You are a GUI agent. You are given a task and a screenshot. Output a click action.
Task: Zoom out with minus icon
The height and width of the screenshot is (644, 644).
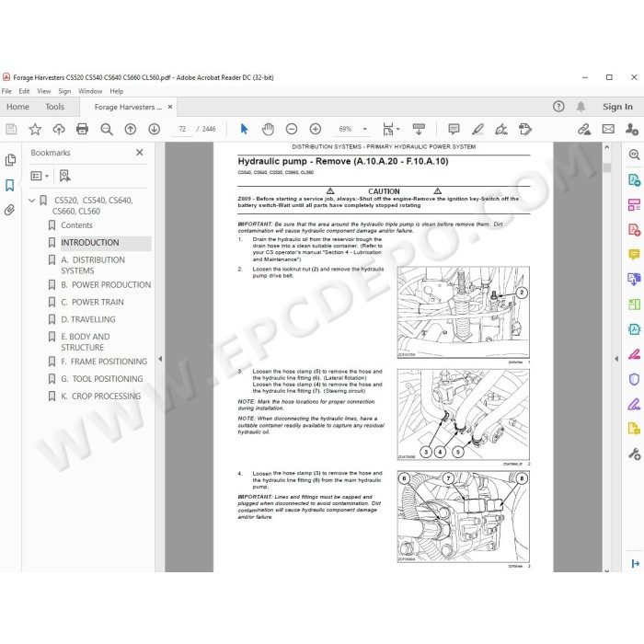tap(292, 130)
